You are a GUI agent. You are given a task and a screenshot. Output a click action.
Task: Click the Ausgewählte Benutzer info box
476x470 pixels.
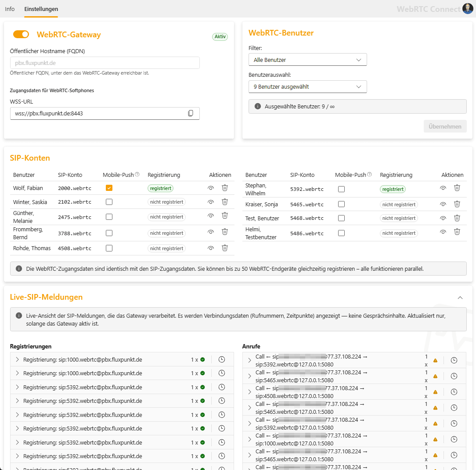[x=357, y=107]
